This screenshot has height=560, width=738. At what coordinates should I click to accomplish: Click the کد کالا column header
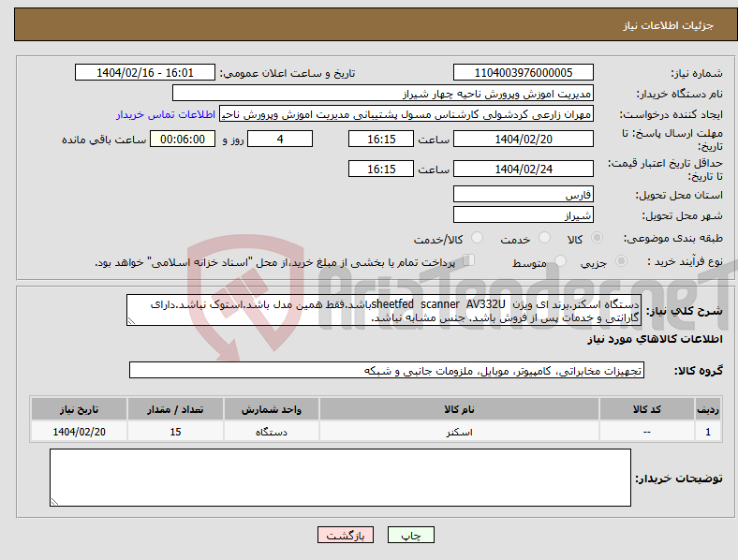[647, 409]
